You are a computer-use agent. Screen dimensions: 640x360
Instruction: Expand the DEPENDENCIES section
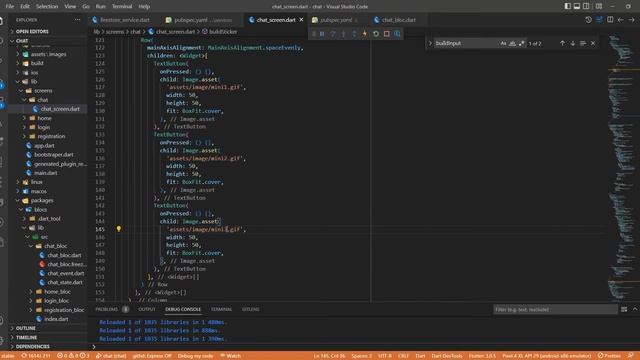48,347
